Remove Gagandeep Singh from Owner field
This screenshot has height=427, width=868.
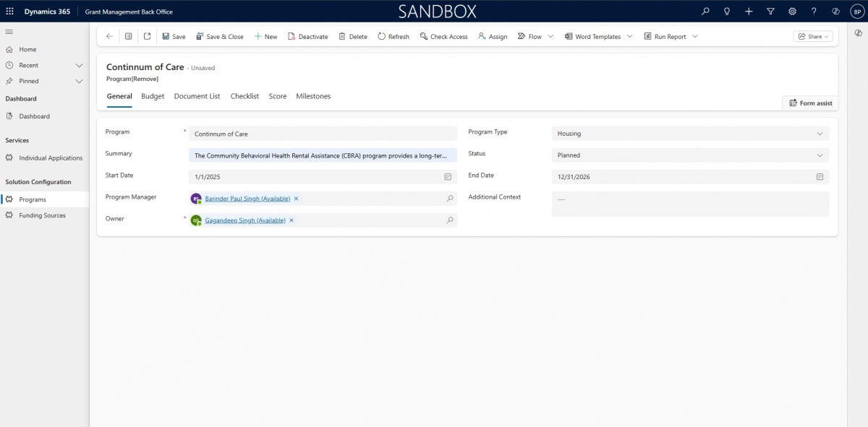(292, 220)
